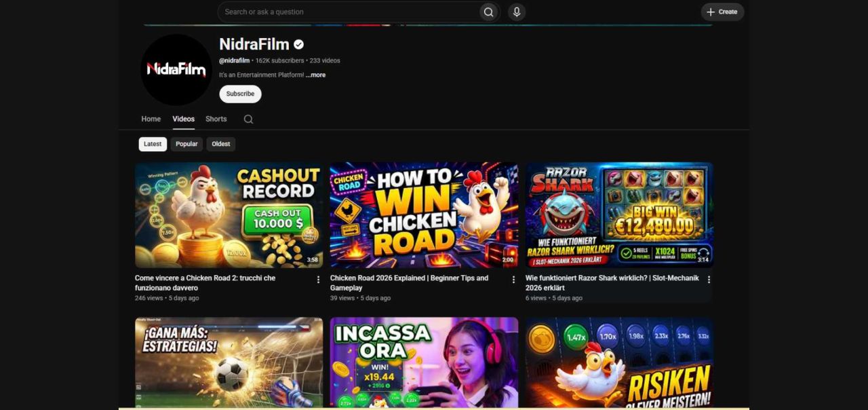Click the NidraFilm channel name heading
The width and height of the screenshot is (868, 410).
pyautogui.click(x=254, y=44)
